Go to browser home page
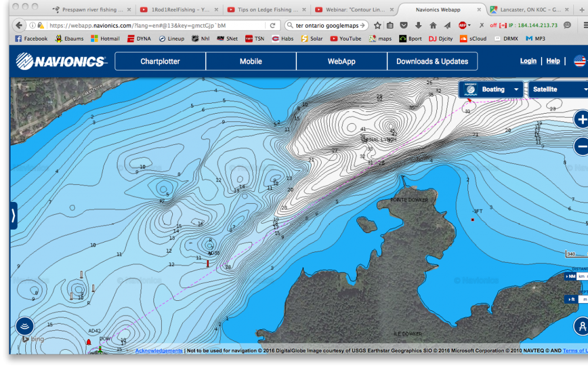This screenshot has height=368, width=588. (433, 25)
